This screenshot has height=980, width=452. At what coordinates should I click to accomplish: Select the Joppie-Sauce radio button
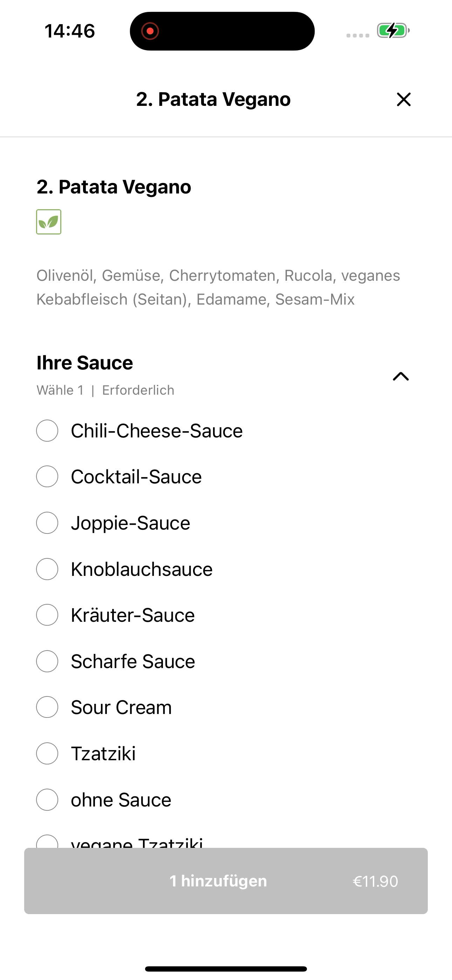click(47, 523)
